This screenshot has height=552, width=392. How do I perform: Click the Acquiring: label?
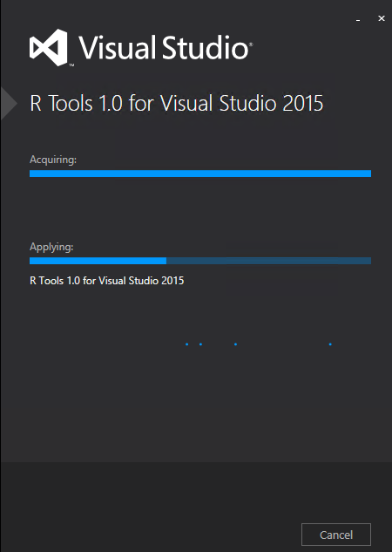click(53, 160)
